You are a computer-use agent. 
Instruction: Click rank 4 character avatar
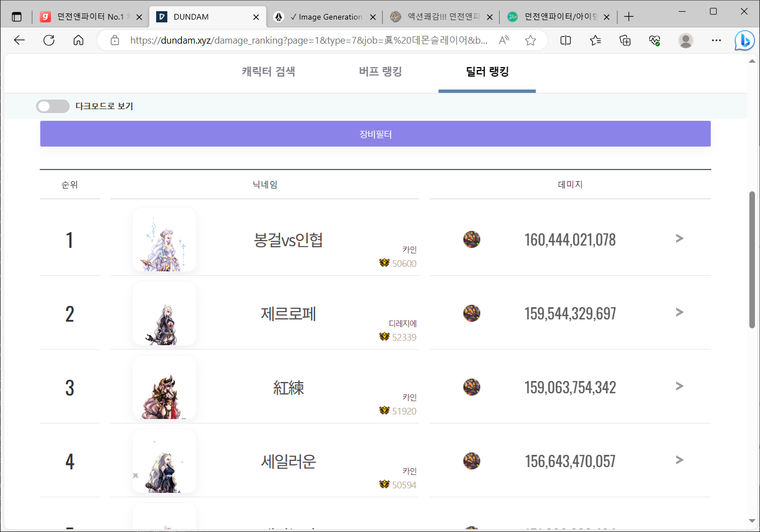tap(165, 461)
